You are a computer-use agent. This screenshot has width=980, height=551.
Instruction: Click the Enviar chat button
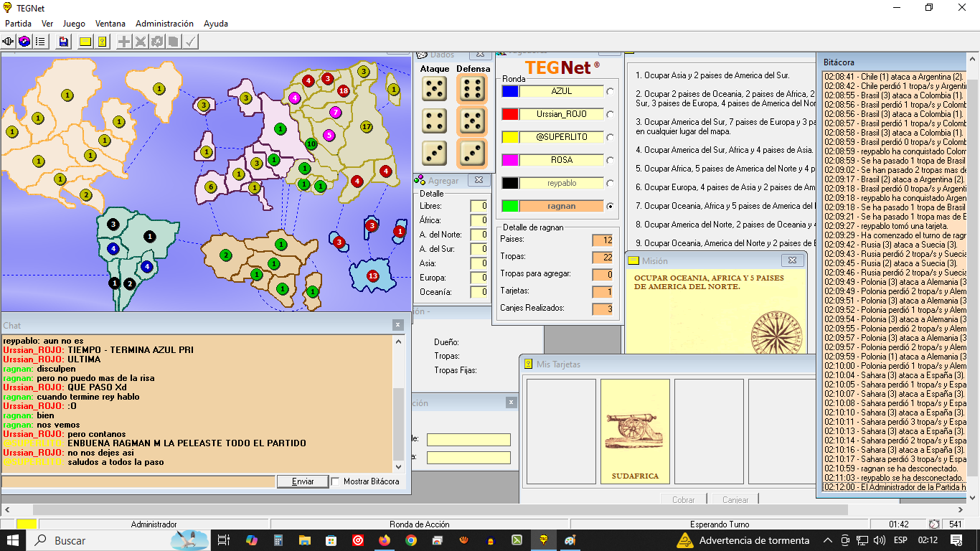(x=303, y=481)
